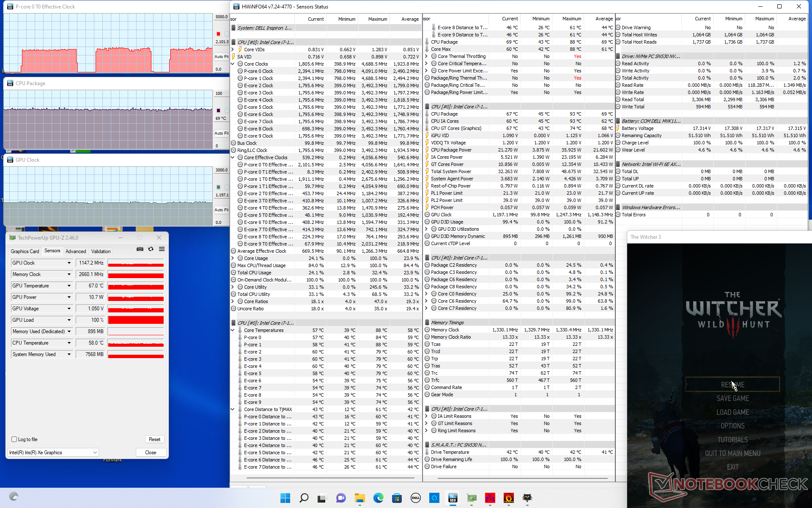
Task: Open the Windows Start menu
Action: [285, 498]
